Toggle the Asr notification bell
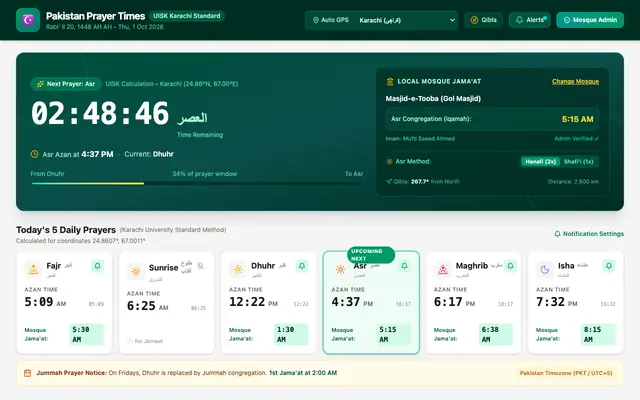The width and height of the screenshot is (640, 400). pyautogui.click(x=404, y=266)
